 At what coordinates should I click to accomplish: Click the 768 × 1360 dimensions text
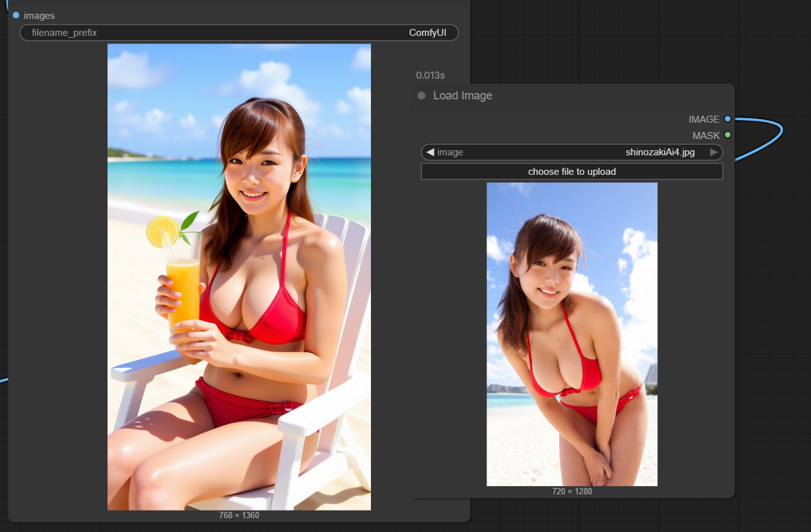point(239,516)
